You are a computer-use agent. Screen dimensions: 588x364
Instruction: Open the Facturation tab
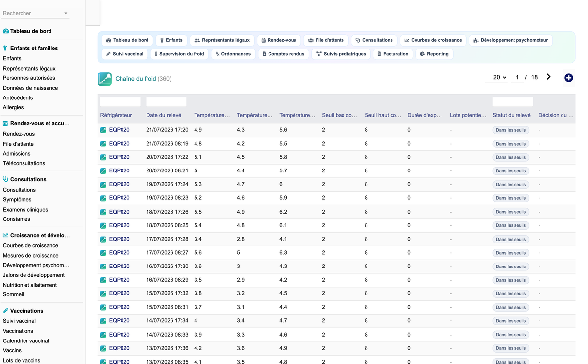393,54
